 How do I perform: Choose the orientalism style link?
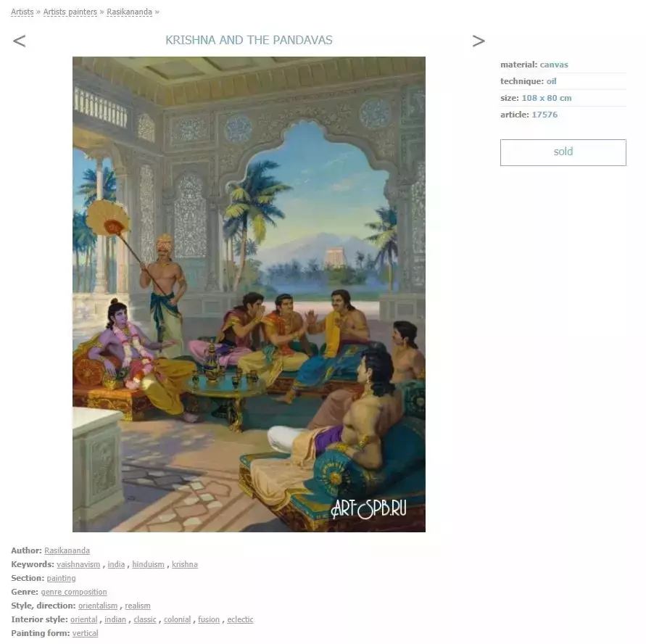coord(98,606)
